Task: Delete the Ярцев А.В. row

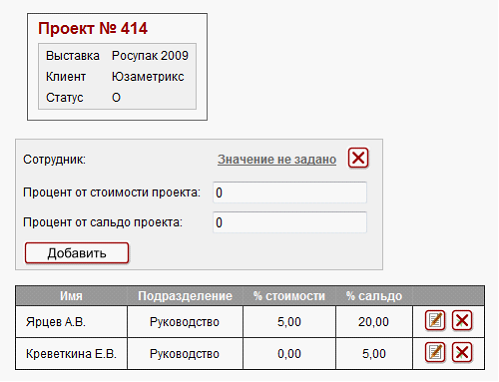Action: coord(462,320)
